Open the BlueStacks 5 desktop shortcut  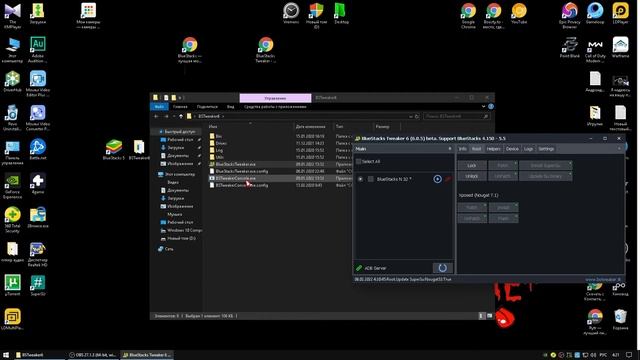pos(114,150)
